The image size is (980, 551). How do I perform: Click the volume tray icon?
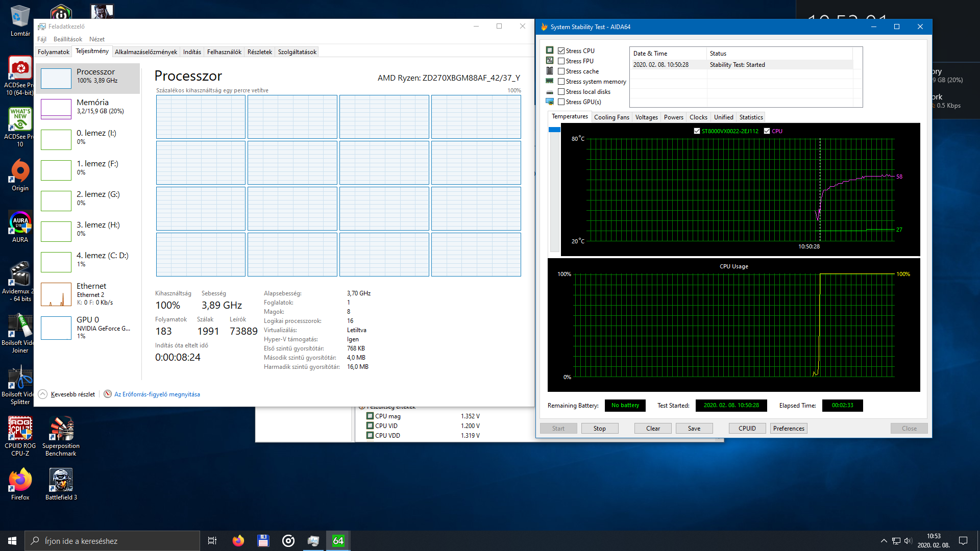[908, 541]
